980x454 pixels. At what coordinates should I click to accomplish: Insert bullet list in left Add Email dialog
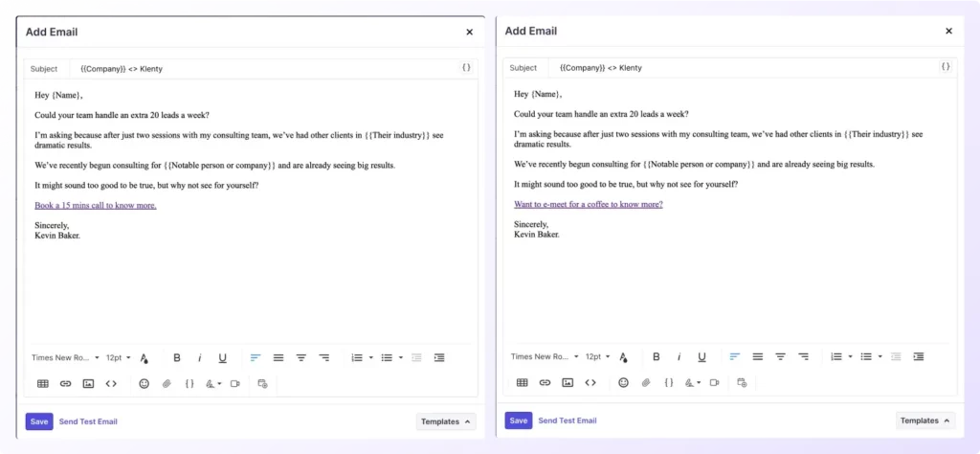coord(387,357)
